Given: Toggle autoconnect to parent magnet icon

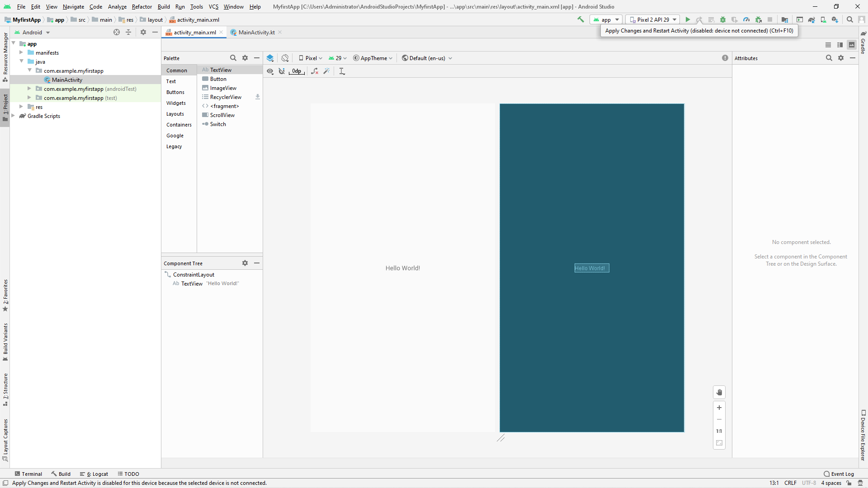Looking at the screenshot, I should (282, 71).
